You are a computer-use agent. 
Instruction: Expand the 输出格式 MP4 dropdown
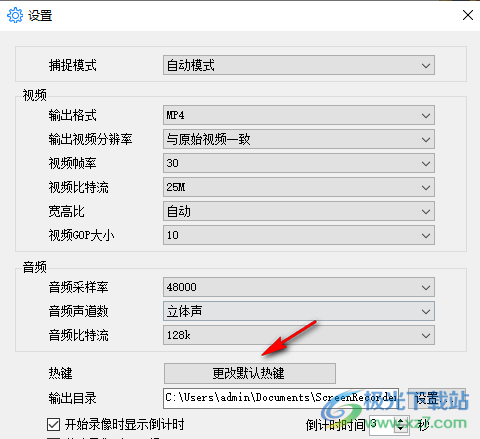coord(299,115)
